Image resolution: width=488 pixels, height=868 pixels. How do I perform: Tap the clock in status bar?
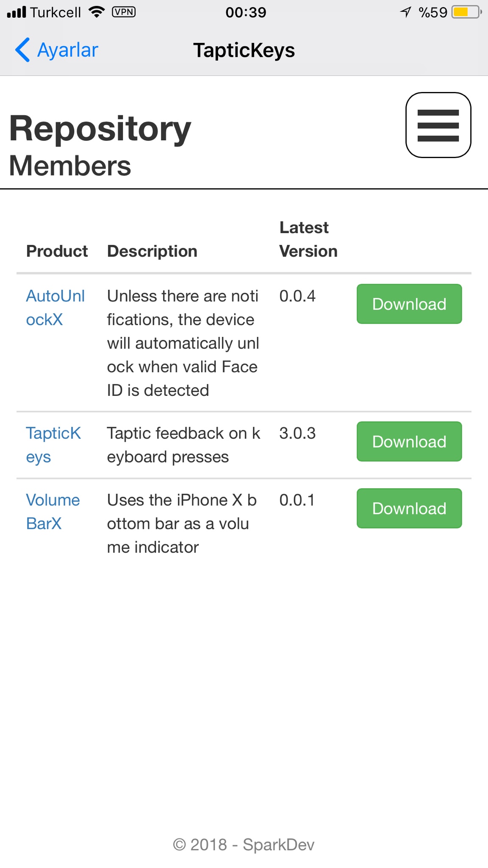(246, 12)
